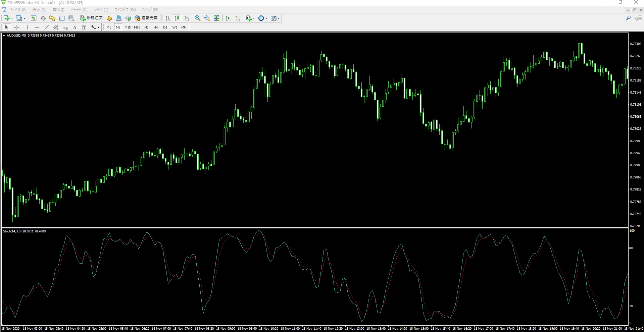Open the ヘルプ (H) menu
Image resolution: width=644 pixels, height=332 pixels.
click(150, 10)
